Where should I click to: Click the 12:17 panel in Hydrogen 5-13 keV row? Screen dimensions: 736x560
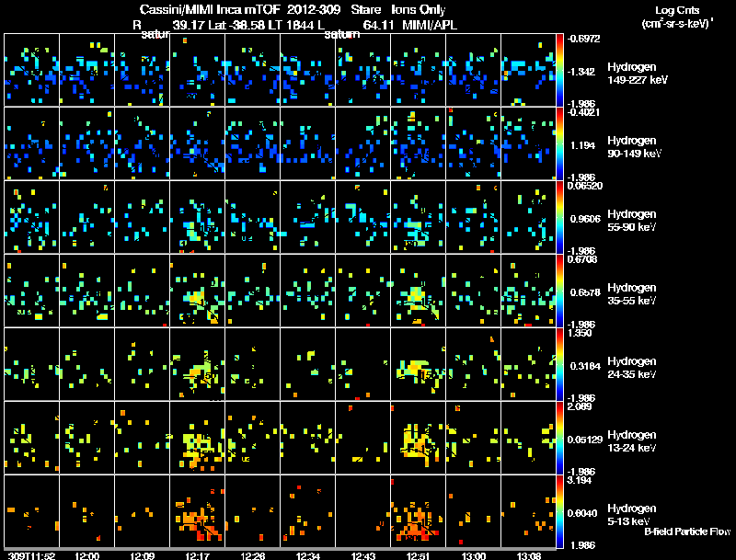coord(197,510)
